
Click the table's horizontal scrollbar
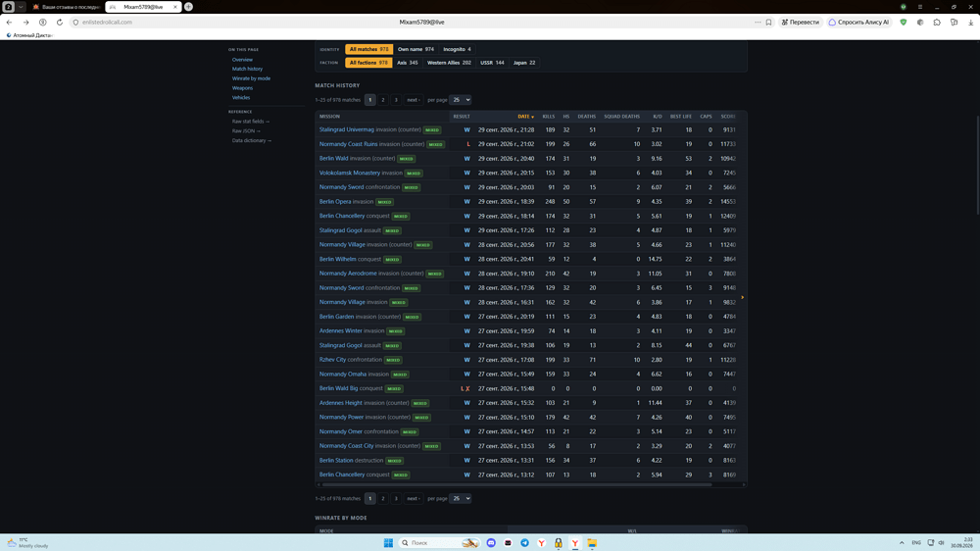pyautogui.click(x=515, y=484)
